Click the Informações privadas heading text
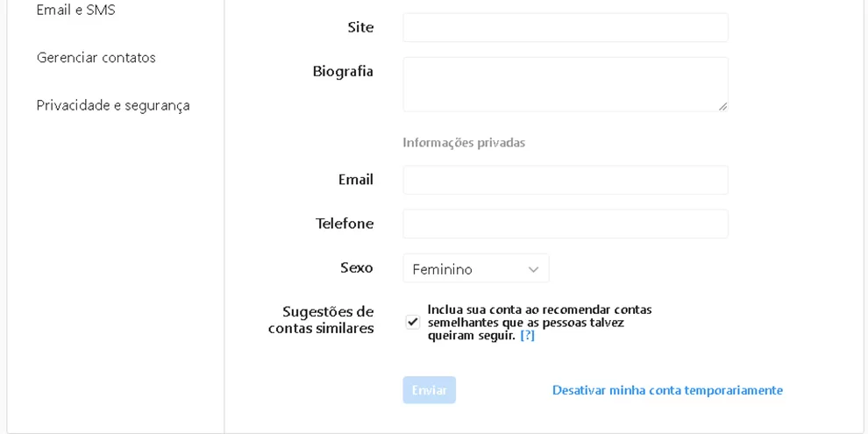 pos(464,142)
